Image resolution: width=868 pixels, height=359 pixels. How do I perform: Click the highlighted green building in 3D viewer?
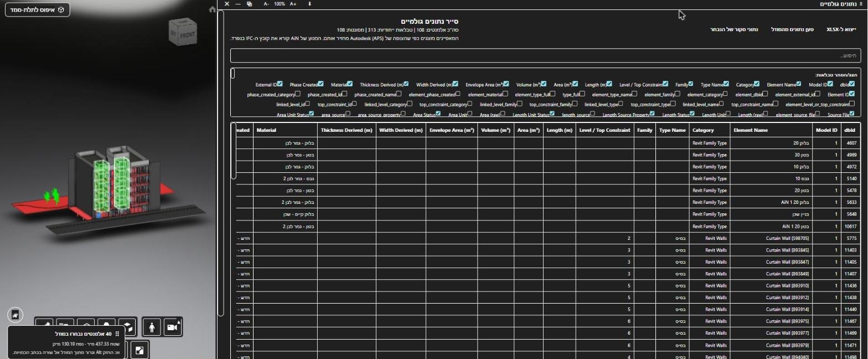point(111,186)
